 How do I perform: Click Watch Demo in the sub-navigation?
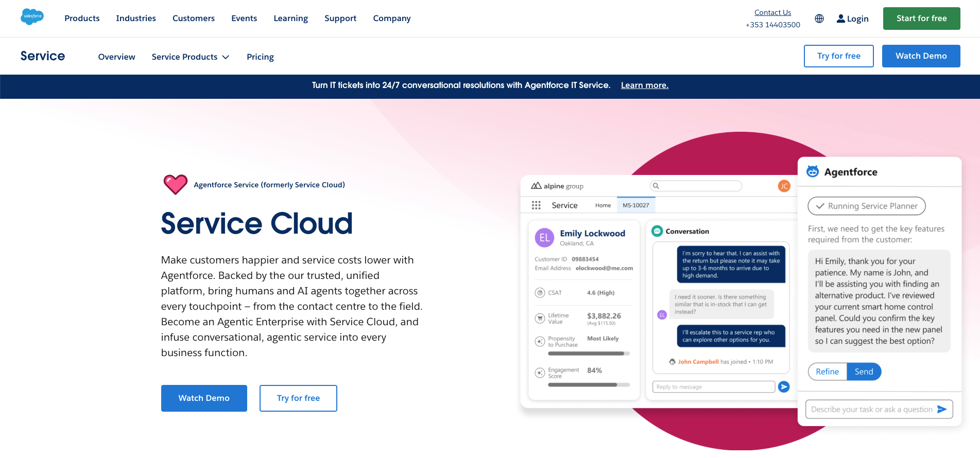click(921, 56)
